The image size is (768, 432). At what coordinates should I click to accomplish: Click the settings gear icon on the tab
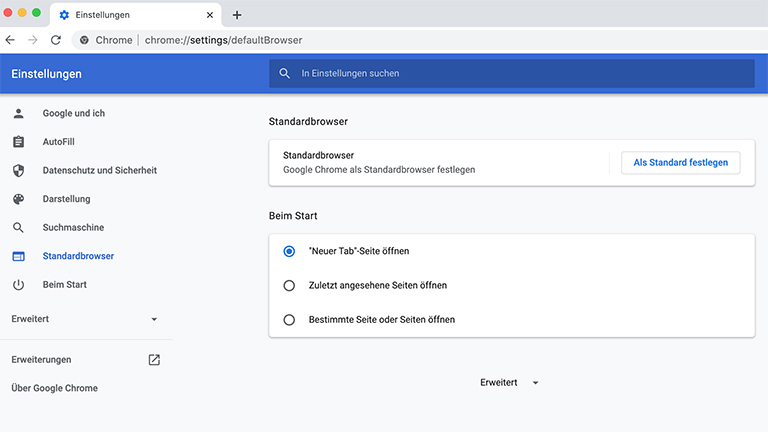(64, 15)
